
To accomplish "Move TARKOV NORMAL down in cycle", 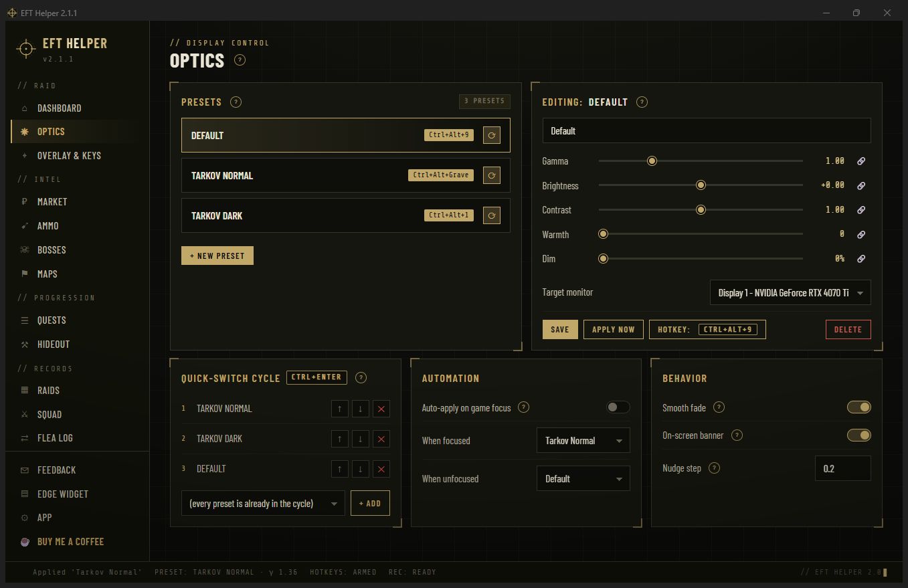I will pos(361,409).
